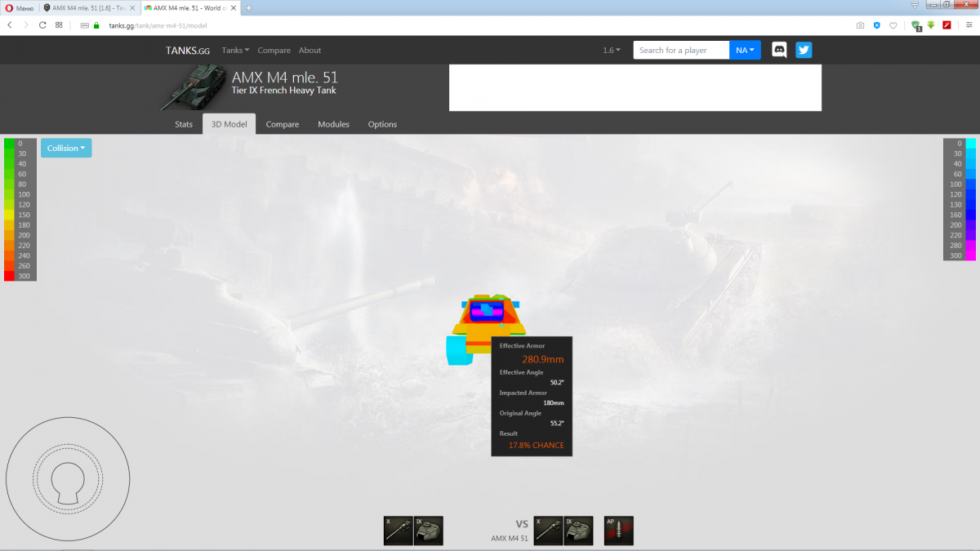Open the green download arrow extension
Image resolution: width=980 pixels, height=551 pixels.
(931, 25)
